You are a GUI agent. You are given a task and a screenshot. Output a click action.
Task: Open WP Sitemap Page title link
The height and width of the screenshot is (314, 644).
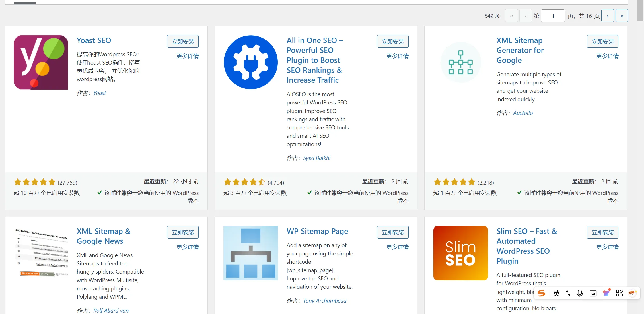(317, 231)
